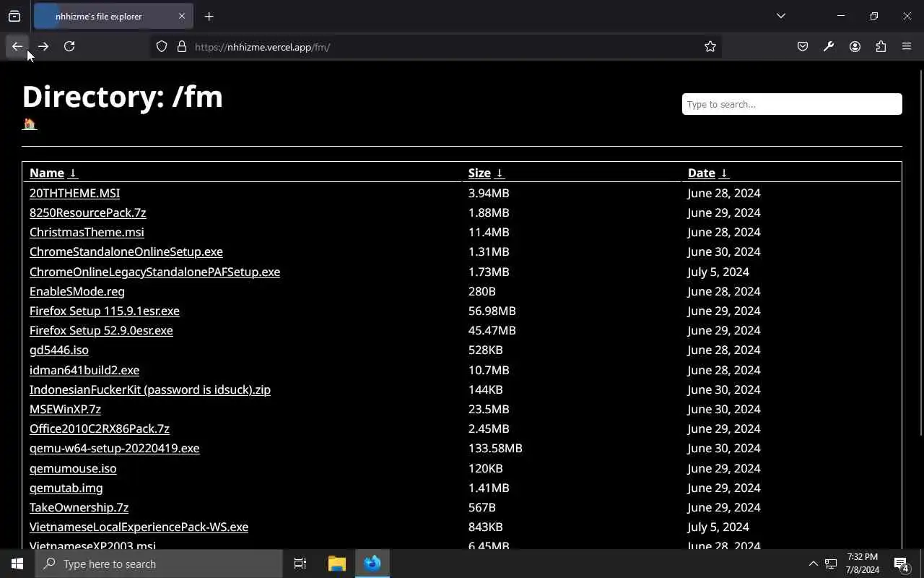Click the 280B size value
The width and height of the screenshot is (924, 578).
point(481,291)
